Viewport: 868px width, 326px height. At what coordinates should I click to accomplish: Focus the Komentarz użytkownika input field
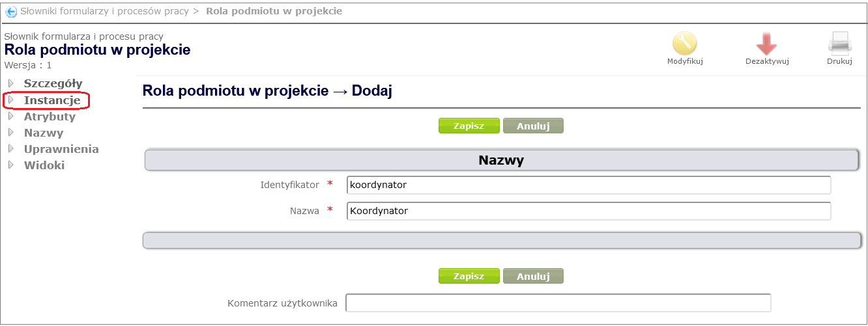pyautogui.click(x=558, y=303)
